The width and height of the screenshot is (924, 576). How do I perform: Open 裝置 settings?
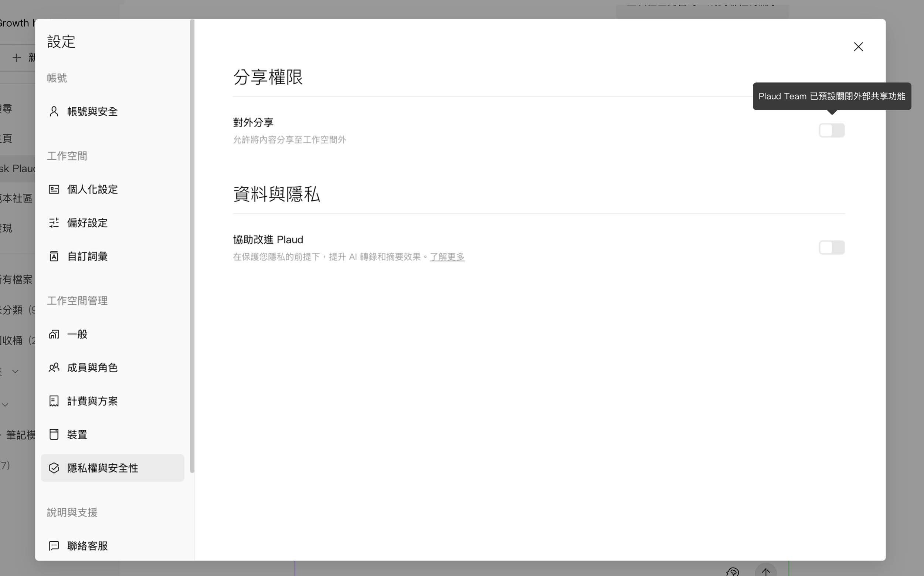tap(112, 435)
